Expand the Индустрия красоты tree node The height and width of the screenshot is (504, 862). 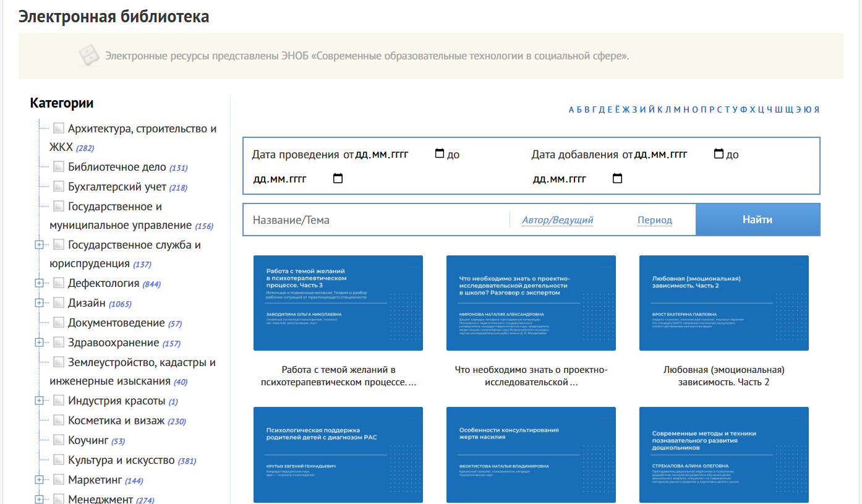pyautogui.click(x=39, y=400)
